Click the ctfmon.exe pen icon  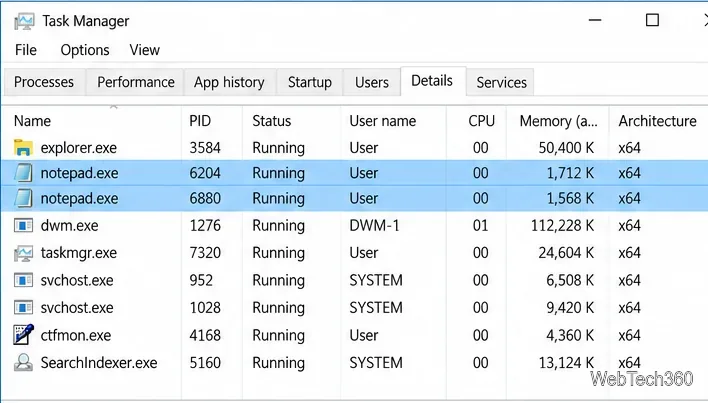pyautogui.click(x=23, y=335)
